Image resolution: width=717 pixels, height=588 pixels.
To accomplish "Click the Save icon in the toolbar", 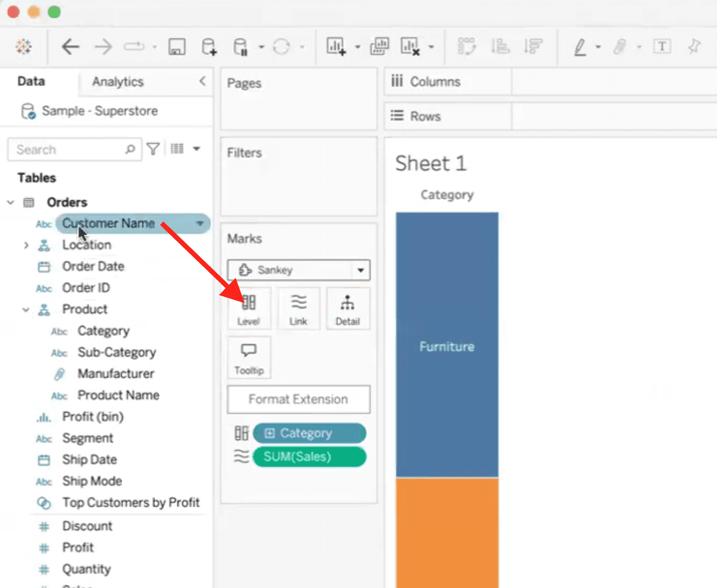I will click(x=177, y=47).
